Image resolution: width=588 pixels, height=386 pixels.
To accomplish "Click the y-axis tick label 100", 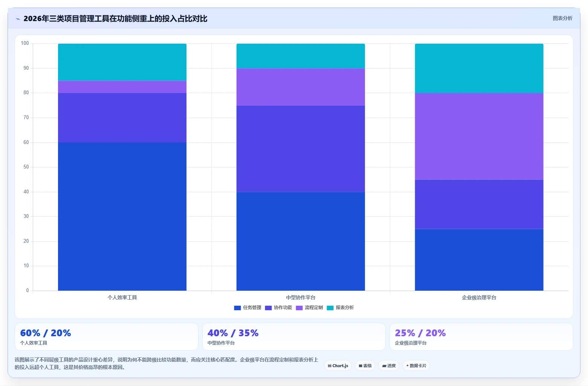I will pos(25,43).
